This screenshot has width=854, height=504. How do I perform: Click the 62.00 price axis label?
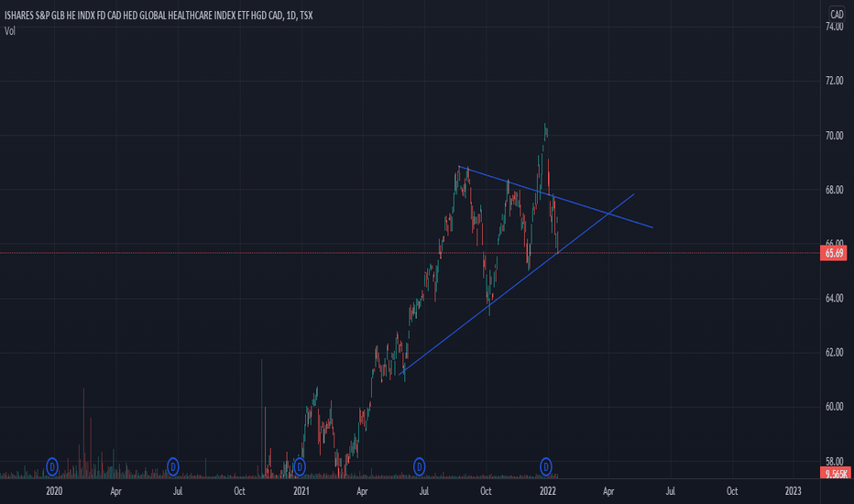tap(834, 353)
